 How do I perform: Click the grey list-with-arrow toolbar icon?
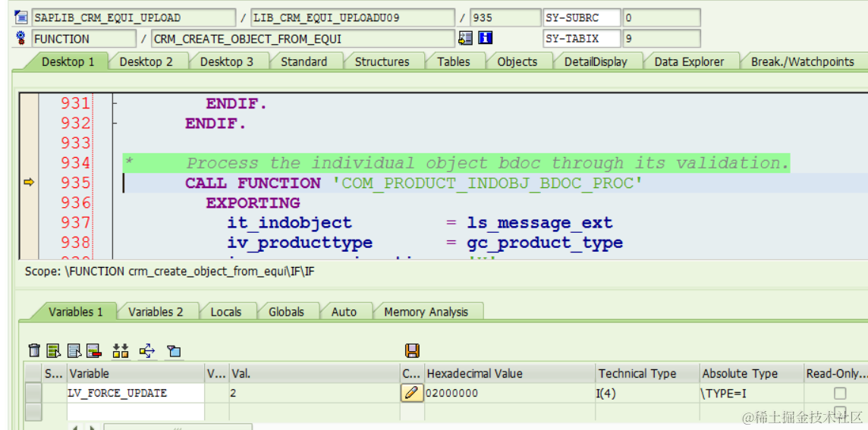(74, 350)
